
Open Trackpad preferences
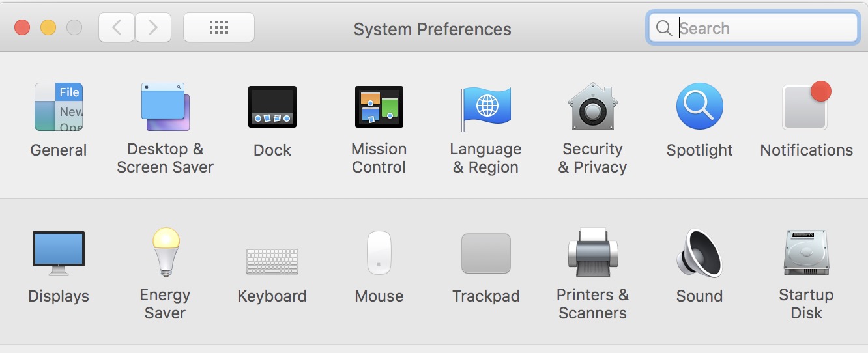point(486,253)
